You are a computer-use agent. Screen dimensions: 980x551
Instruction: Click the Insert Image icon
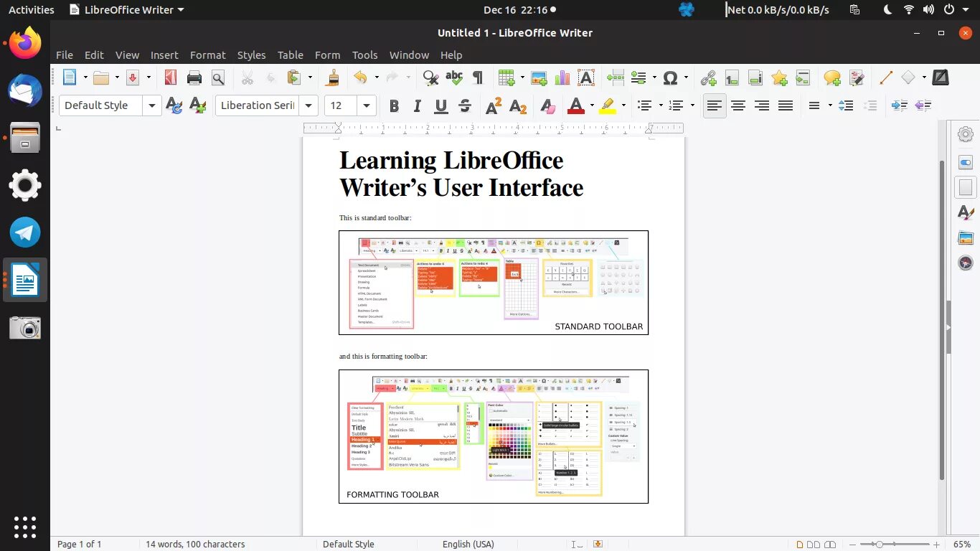tap(539, 77)
